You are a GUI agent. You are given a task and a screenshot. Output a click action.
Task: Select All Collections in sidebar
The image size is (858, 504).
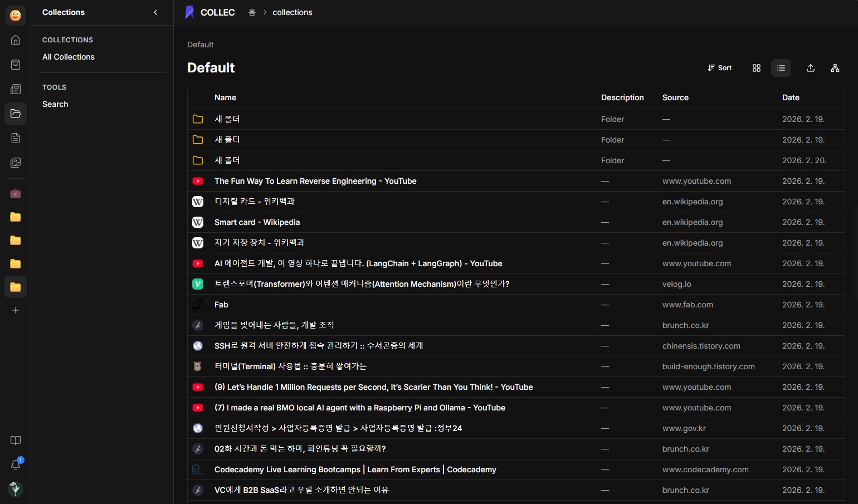click(69, 57)
